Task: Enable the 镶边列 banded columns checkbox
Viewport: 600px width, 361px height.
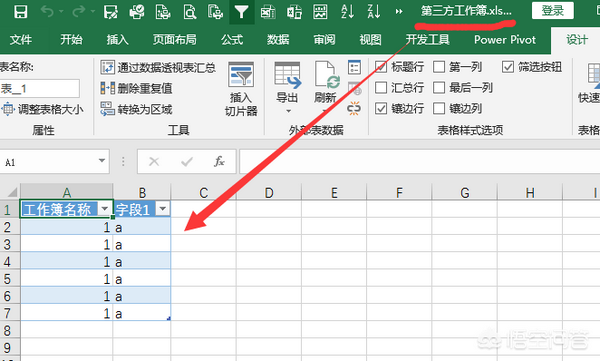Action: tap(439, 108)
